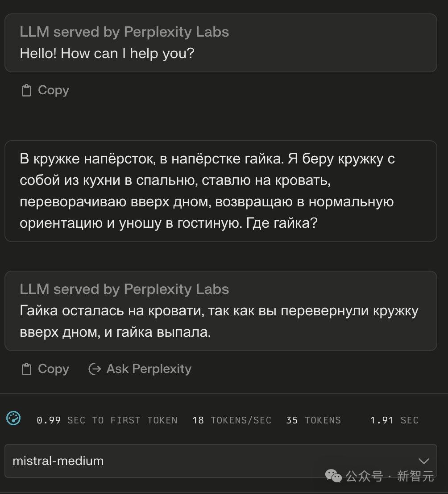This screenshot has width=448, height=494.
Task: Click the clipboard icon under the greeting message
Action: [27, 91]
